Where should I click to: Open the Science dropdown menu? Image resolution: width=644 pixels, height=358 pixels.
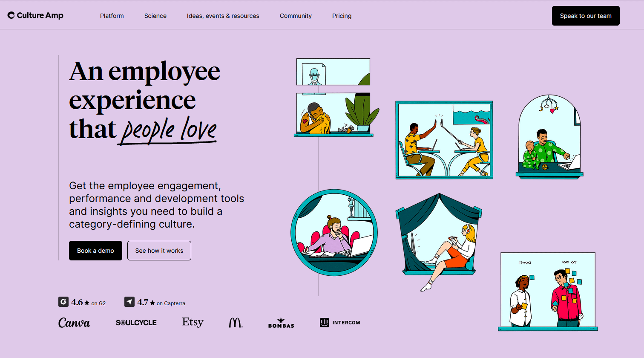coord(155,16)
